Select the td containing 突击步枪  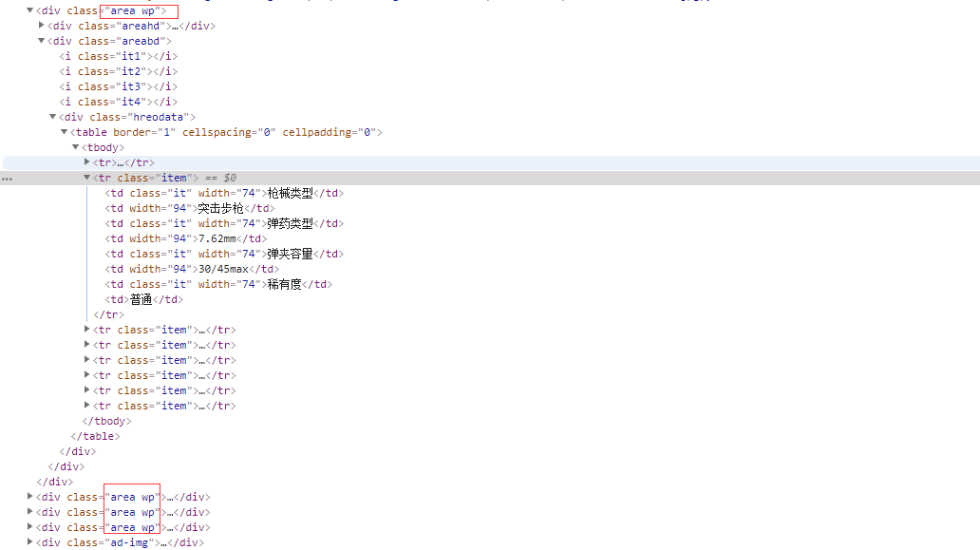pyautogui.click(x=189, y=208)
